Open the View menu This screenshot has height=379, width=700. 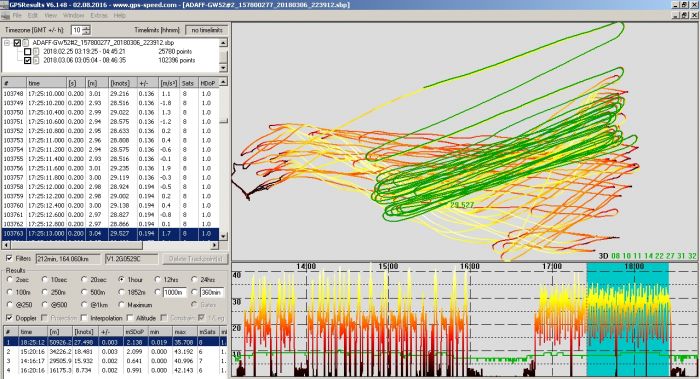[x=50, y=16]
